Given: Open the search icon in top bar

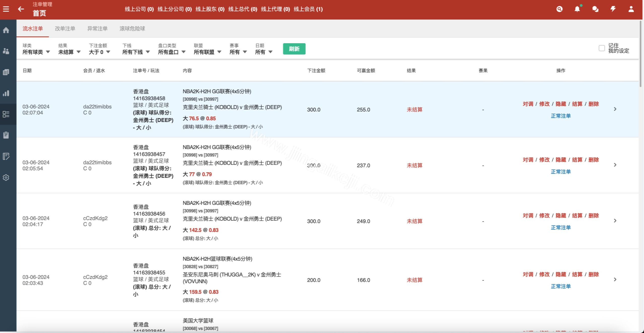Looking at the screenshot, I should pos(559,9).
